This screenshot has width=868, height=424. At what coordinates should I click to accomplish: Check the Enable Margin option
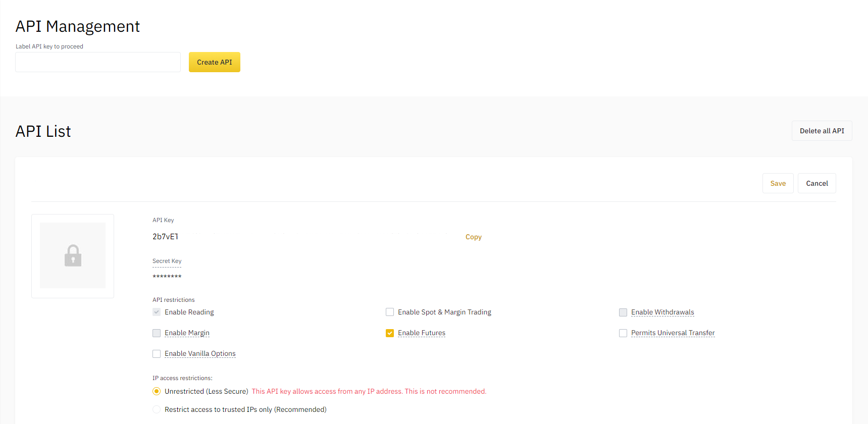pos(157,333)
